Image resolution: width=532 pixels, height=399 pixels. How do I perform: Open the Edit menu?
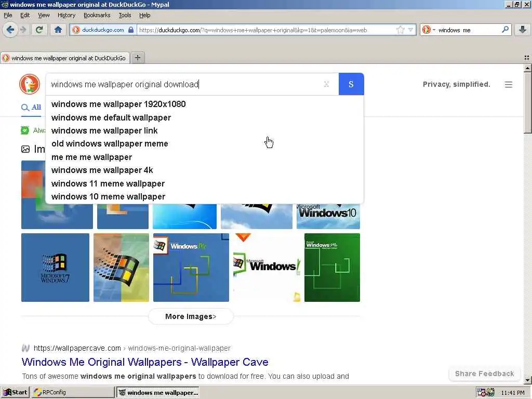[x=25, y=15]
